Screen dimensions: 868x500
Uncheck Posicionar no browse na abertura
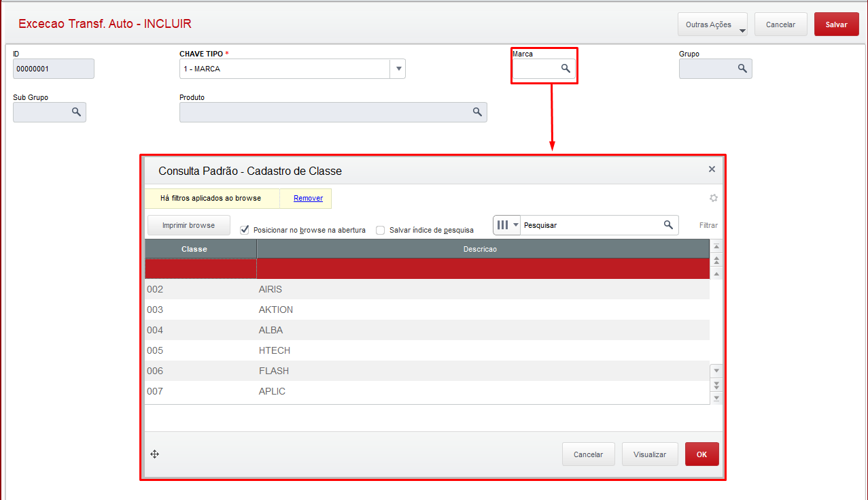pos(245,230)
